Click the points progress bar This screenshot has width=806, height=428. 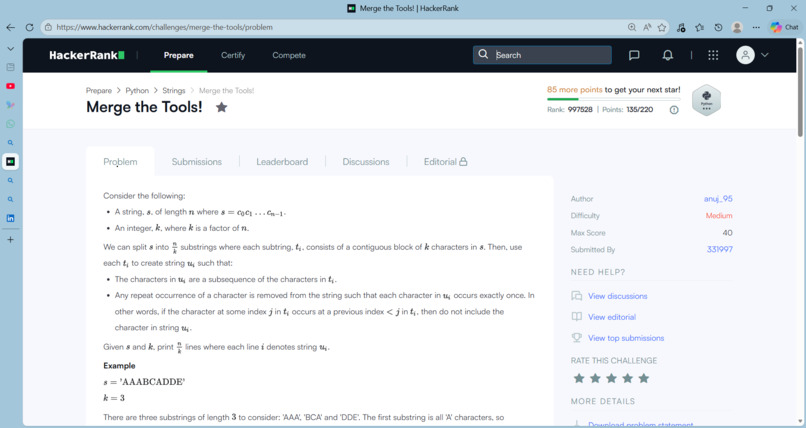tap(614, 99)
